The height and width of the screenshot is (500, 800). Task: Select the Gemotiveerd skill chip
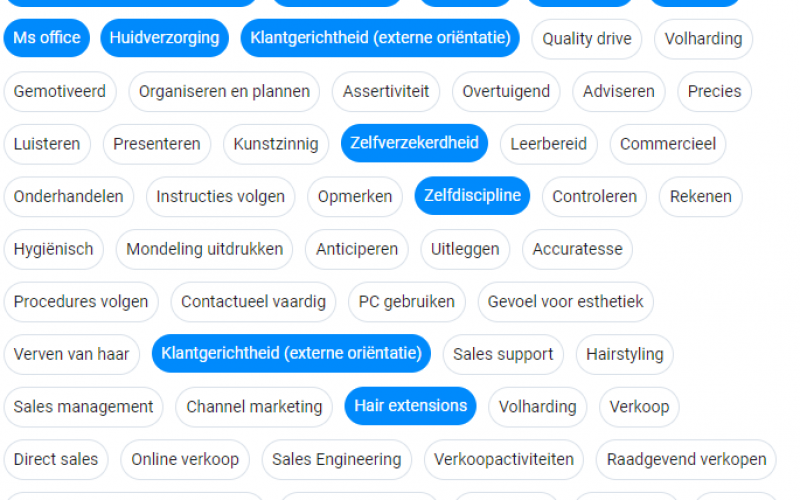pos(60,91)
